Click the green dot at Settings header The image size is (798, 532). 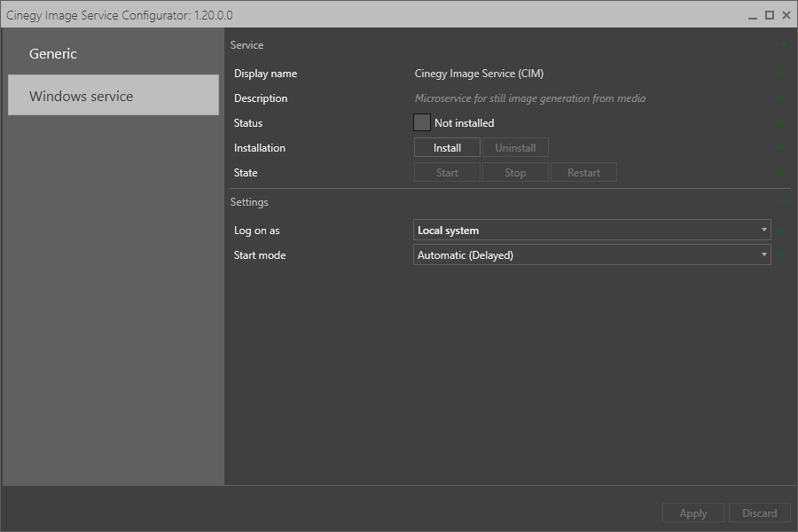click(784, 201)
